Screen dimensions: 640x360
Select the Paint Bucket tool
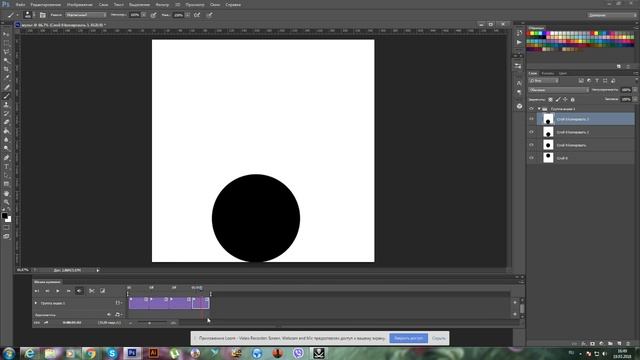coord(6,131)
